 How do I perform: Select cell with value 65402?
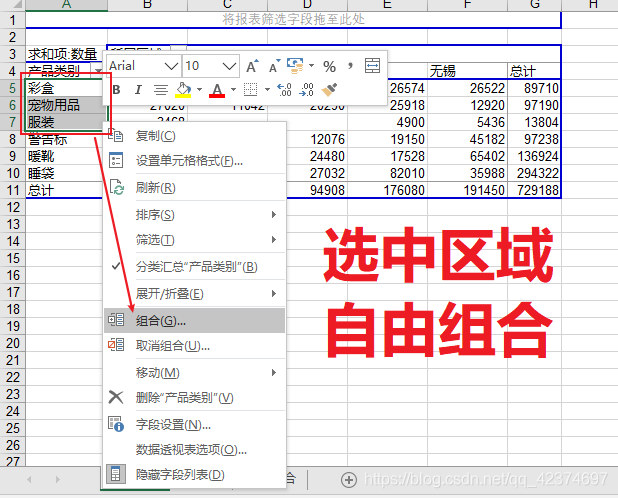[x=467, y=156]
